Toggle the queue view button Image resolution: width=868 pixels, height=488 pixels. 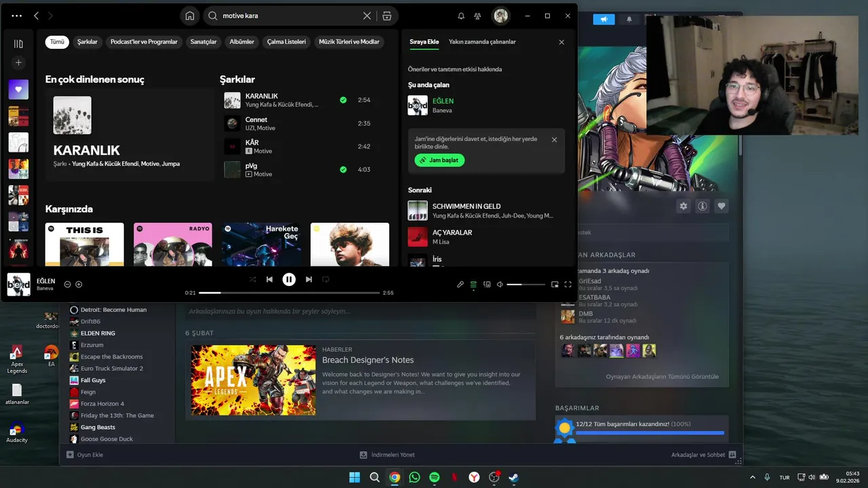473,285
